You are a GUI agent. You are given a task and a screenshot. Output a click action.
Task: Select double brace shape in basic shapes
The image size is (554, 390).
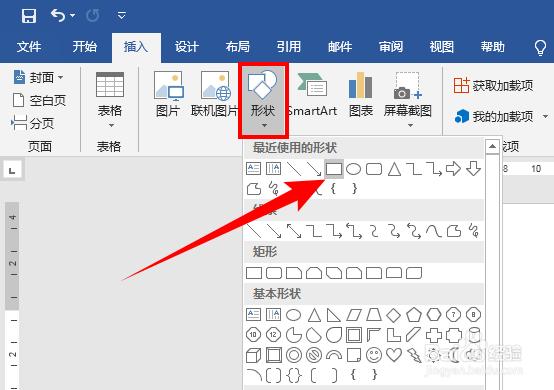click(x=294, y=376)
